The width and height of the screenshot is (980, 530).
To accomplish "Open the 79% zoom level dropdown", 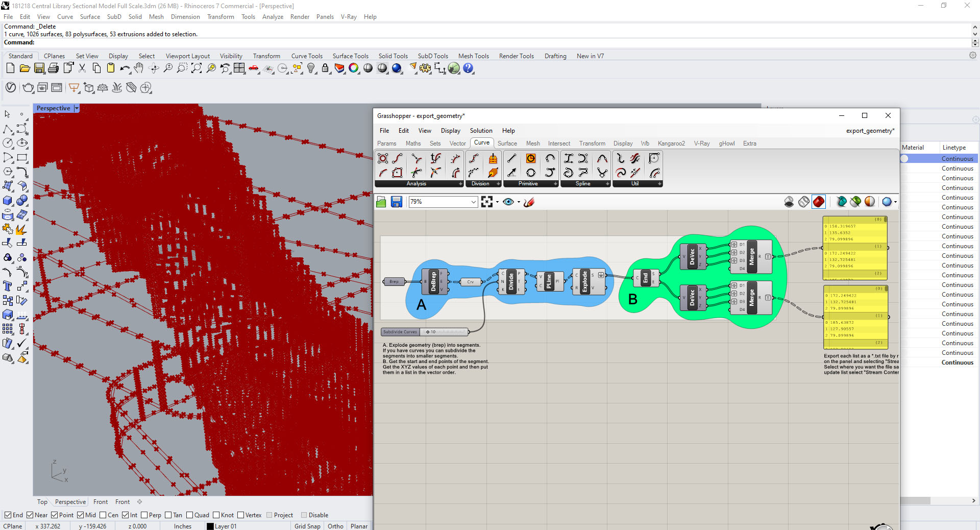I will 473,202.
